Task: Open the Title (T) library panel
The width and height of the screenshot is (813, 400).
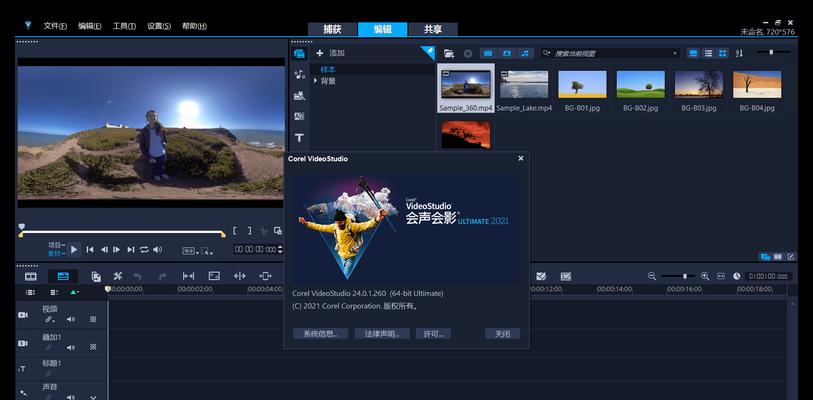Action: (x=299, y=137)
